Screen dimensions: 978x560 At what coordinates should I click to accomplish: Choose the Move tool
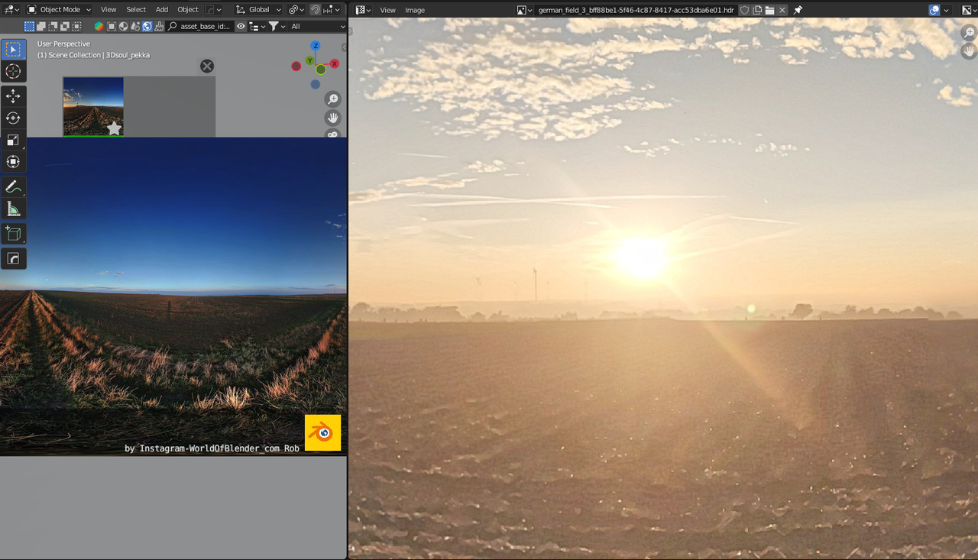[x=13, y=96]
